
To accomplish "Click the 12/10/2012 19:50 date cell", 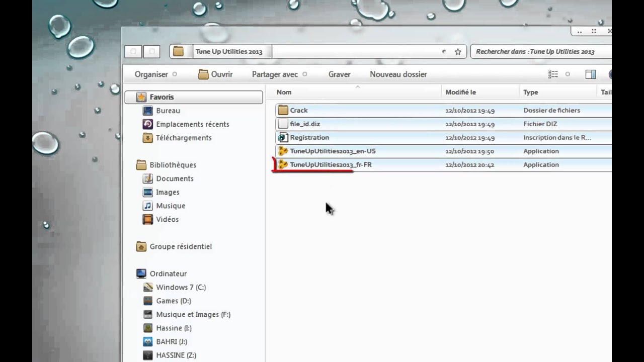I will pyautogui.click(x=470, y=151).
